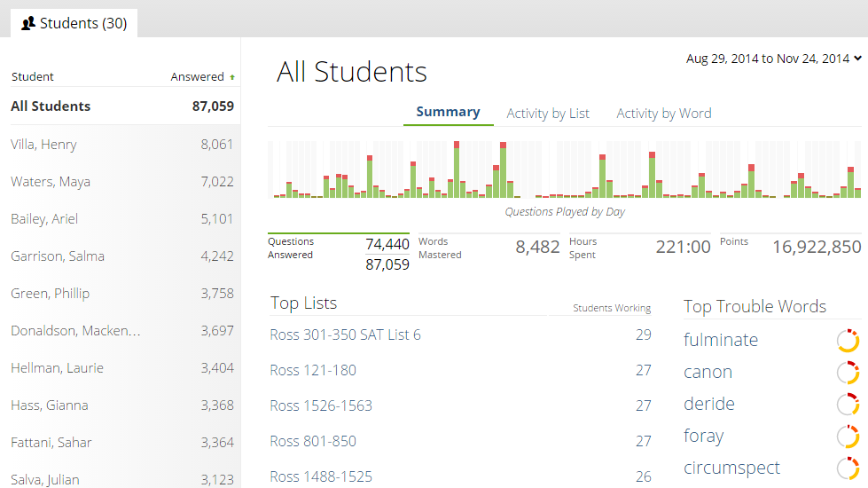Click the progress ring next to canon

pyautogui.click(x=848, y=373)
